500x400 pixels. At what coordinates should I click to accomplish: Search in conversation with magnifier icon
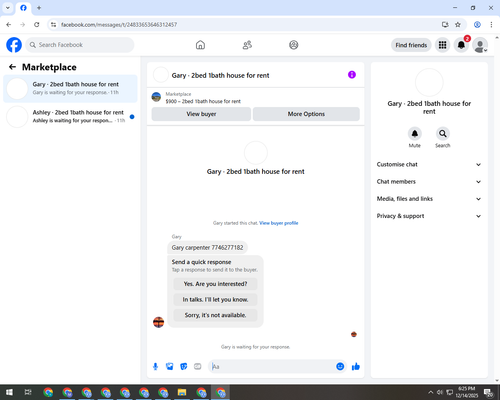click(x=443, y=134)
